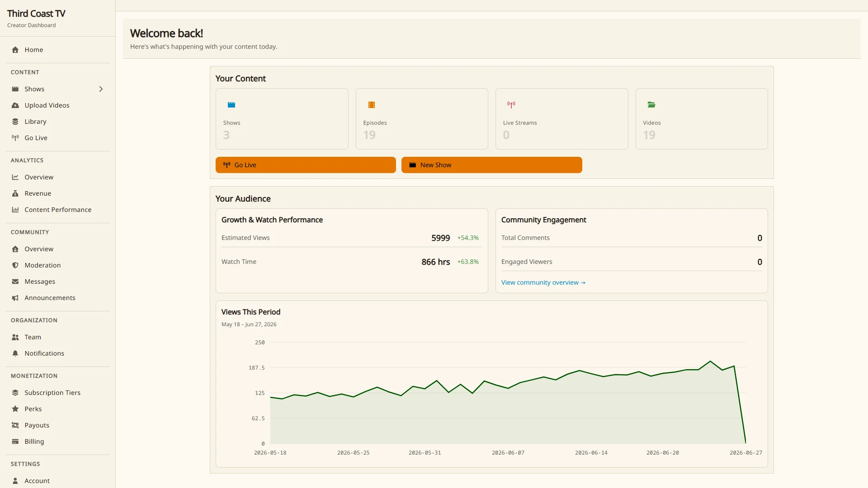Click the Upload Videos cloud icon
868x488 pixels.
click(x=15, y=105)
